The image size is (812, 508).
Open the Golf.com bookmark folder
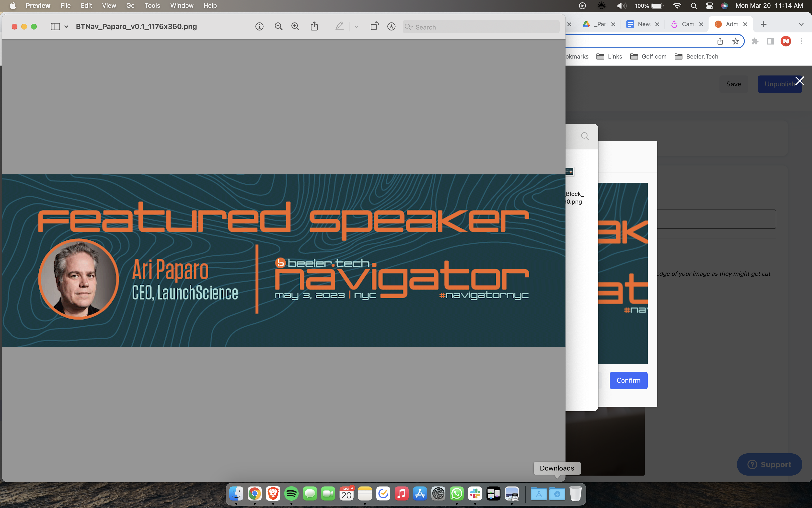coord(648,56)
